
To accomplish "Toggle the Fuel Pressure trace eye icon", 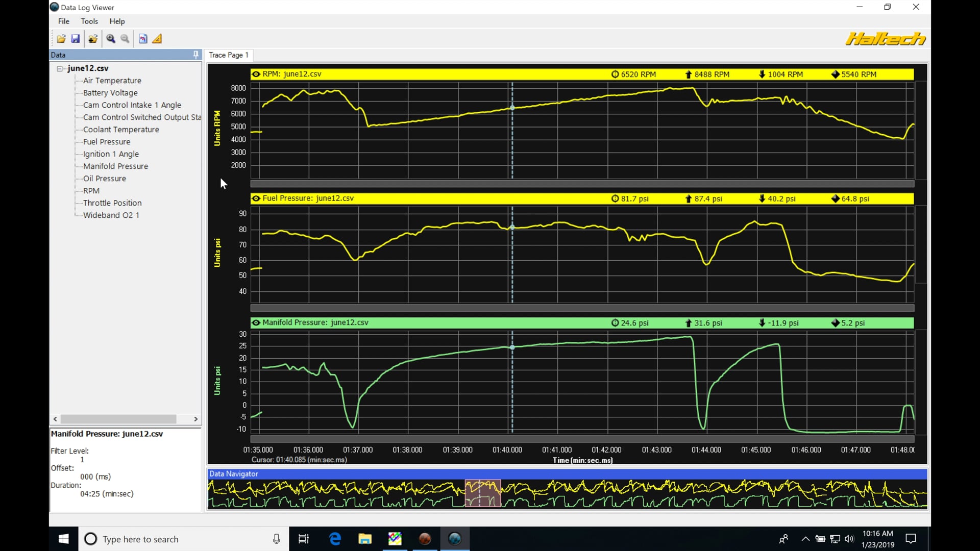I will tap(256, 198).
